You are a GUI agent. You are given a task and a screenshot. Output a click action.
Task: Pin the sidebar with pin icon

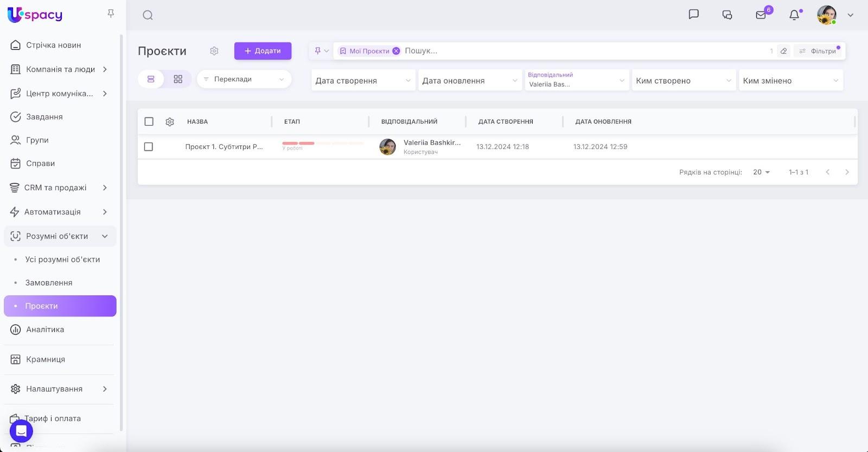[x=111, y=14]
